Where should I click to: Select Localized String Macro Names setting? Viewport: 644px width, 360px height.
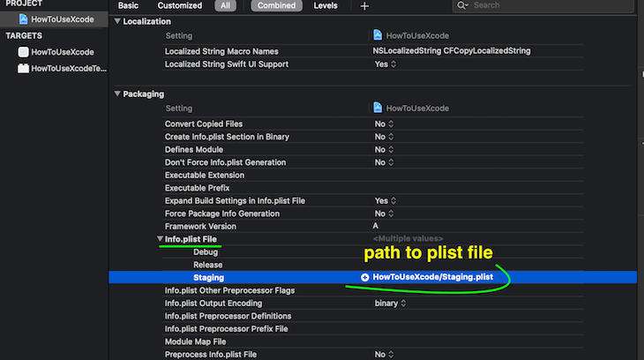pyautogui.click(x=221, y=51)
